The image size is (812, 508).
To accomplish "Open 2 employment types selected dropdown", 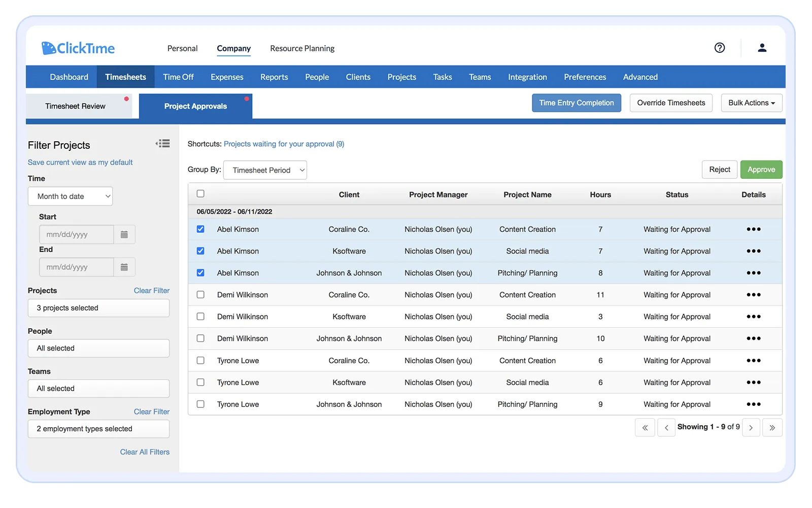I will (98, 429).
